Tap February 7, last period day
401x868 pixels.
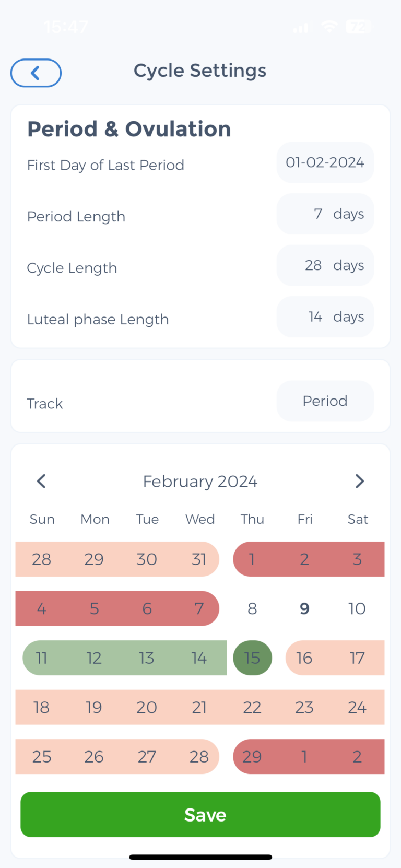(x=199, y=608)
